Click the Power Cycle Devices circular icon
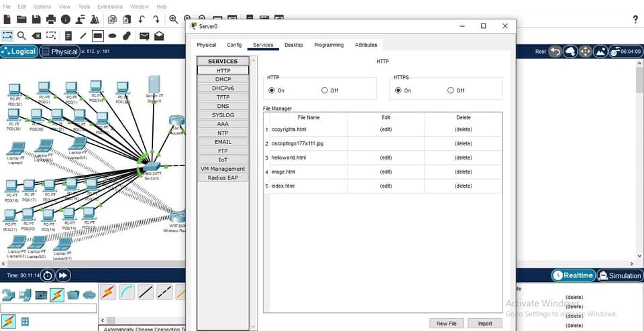Screen dimensions: 644x331 pyautogui.click(x=47, y=275)
